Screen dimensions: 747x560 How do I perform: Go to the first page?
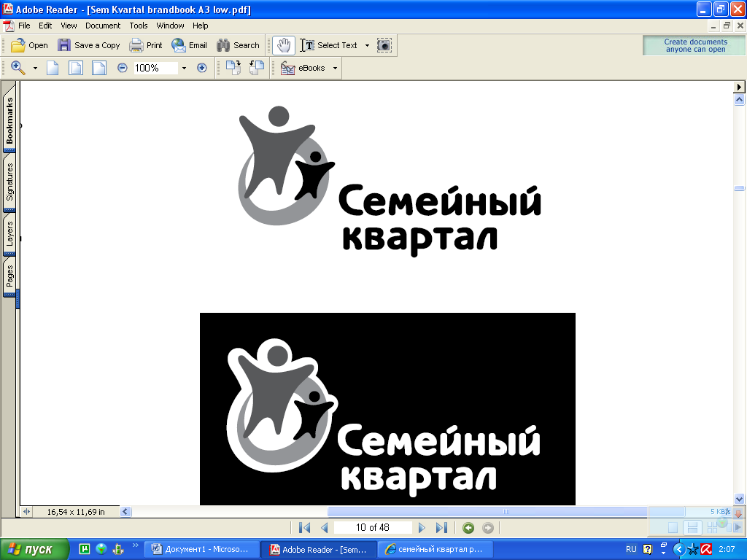point(304,528)
